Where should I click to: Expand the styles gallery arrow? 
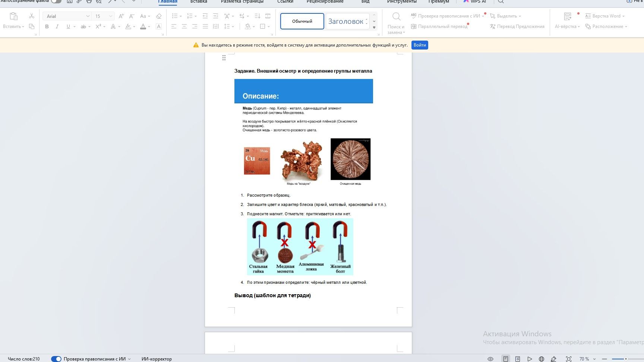374,27
